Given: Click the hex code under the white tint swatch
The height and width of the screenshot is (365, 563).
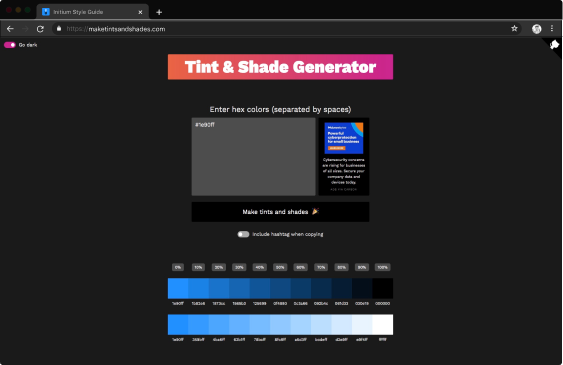Looking at the screenshot, I should coord(383,339).
